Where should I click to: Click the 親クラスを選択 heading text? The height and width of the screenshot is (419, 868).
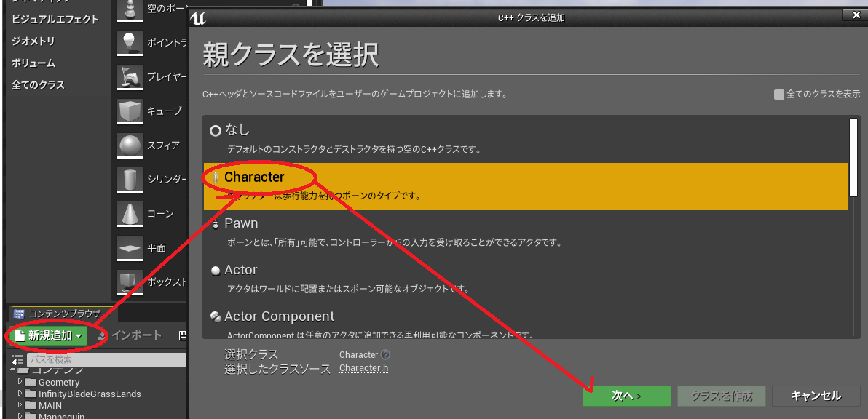tap(291, 55)
